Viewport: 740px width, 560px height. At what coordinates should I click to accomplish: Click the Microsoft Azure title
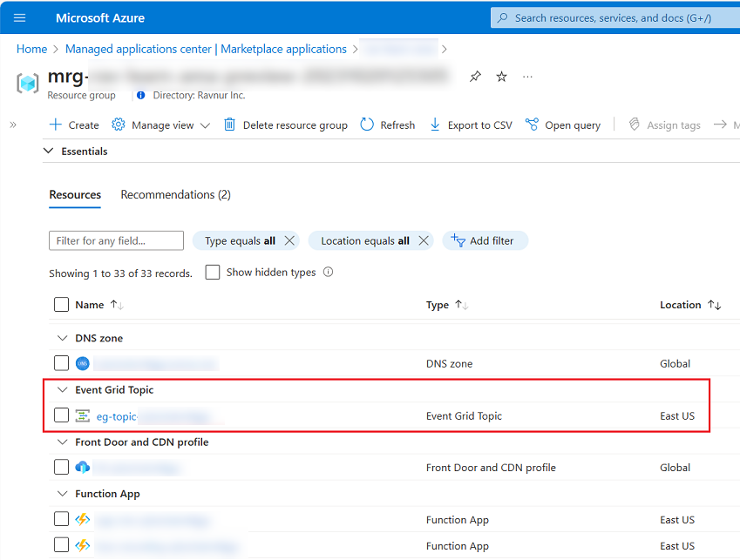tap(100, 18)
